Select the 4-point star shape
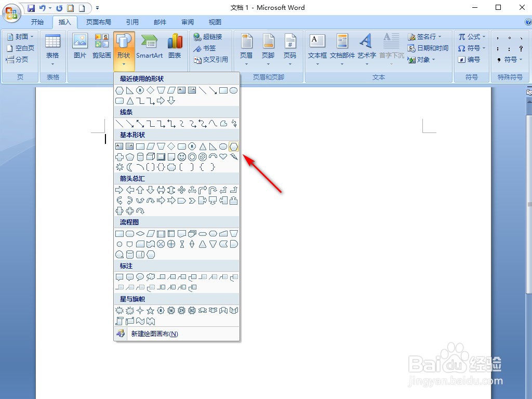This screenshot has width=532, height=399. (x=140, y=311)
